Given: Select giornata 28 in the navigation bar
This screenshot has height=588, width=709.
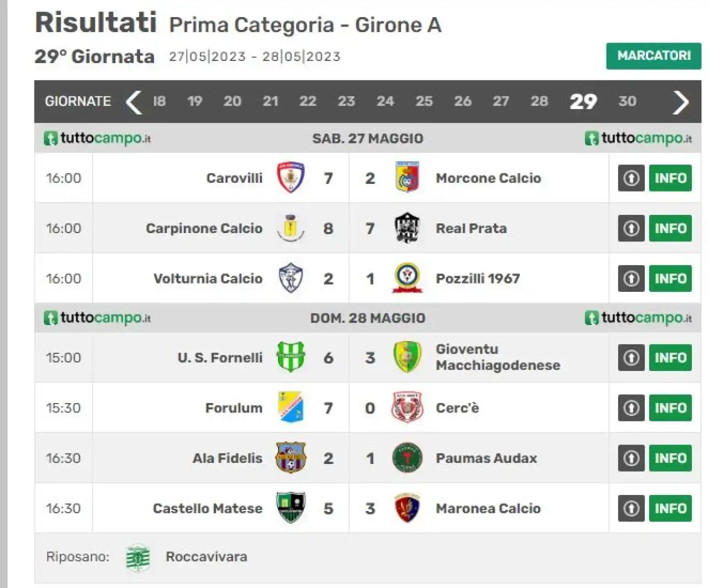Looking at the screenshot, I should click(539, 101).
